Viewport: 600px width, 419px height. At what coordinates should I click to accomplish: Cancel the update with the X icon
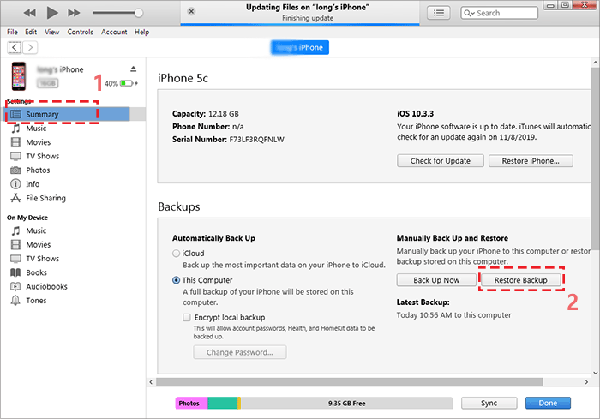191,11
